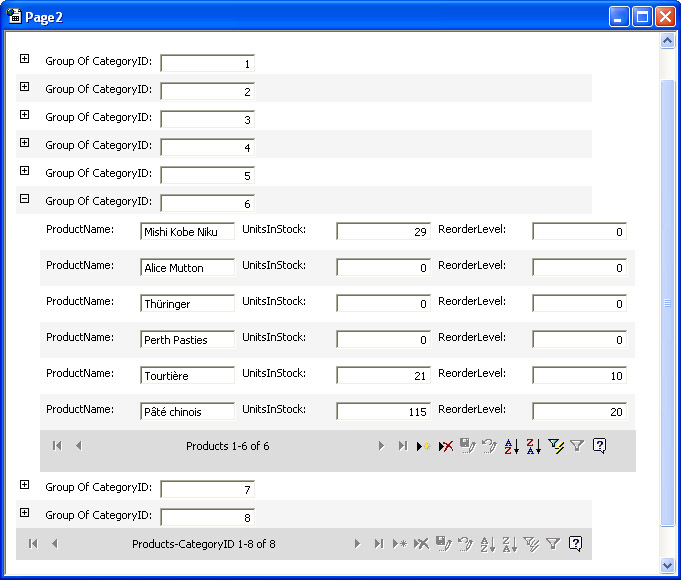Go to next Products-CategoryID group page
Image resolution: width=681 pixels, height=580 pixels.
pos(357,543)
